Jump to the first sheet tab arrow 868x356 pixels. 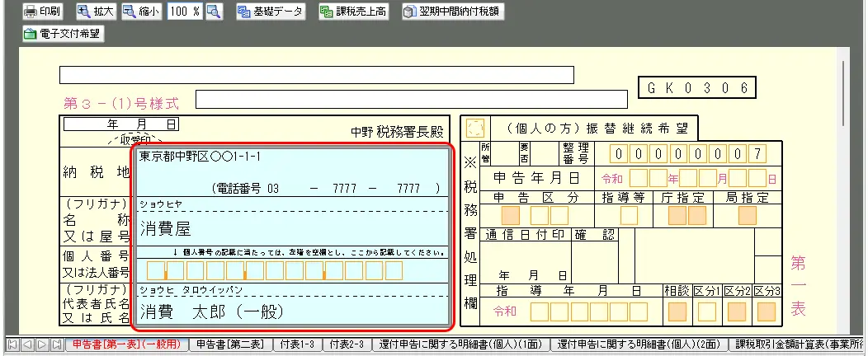(12, 344)
